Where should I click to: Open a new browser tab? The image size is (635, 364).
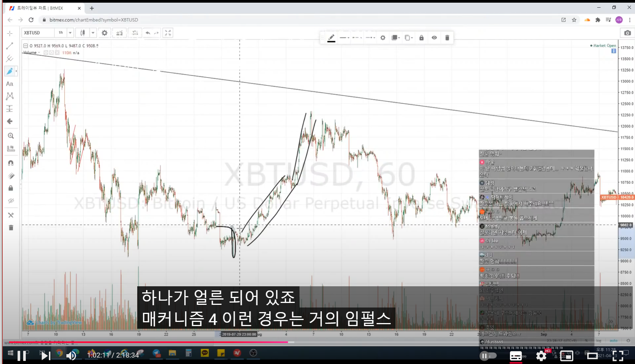pyautogui.click(x=92, y=8)
